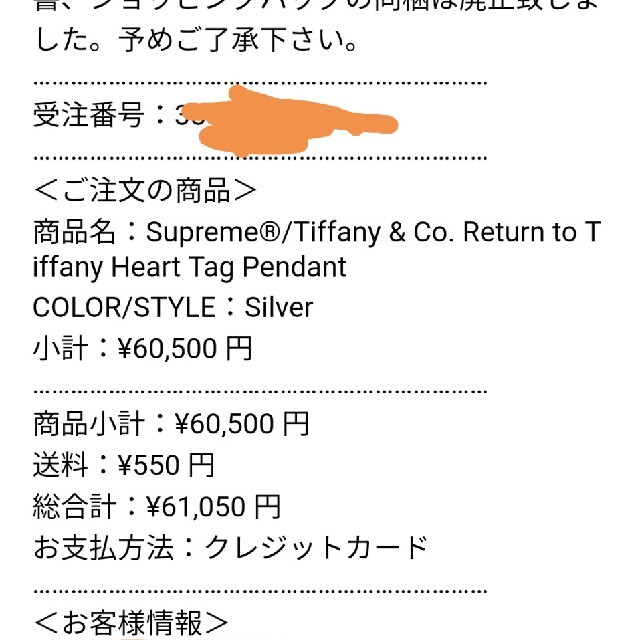Click the dotted separator above ＜お客様情報＞
640x640 pixels.
click(260, 591)
